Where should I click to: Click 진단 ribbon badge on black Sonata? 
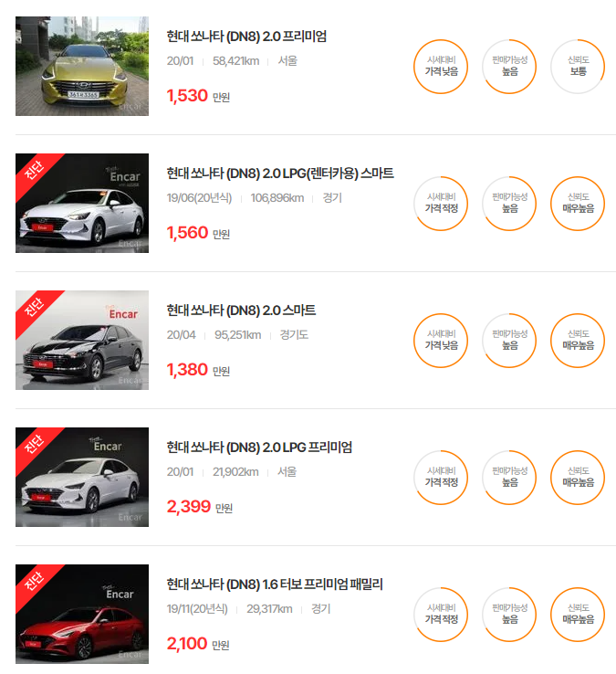[35, 308]
